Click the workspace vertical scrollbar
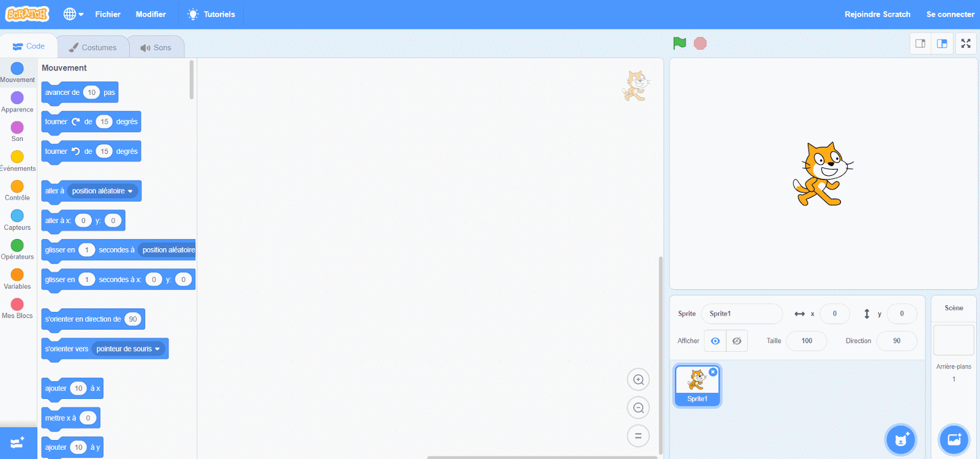Image resolution: width=980 pixels, height=459 pixels. [660, 355]
